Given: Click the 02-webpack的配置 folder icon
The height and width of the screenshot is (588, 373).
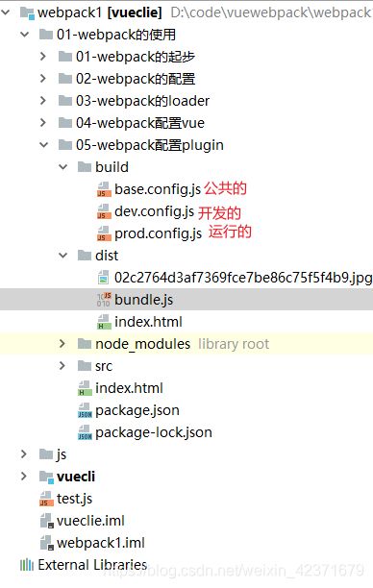Looking at the screenshot, I should [x=65, y=79].
